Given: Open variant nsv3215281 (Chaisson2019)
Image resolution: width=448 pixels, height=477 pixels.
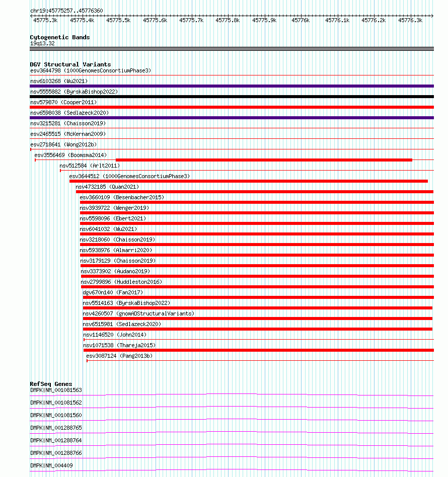Looking at the screenshot, I should point(68,123).
